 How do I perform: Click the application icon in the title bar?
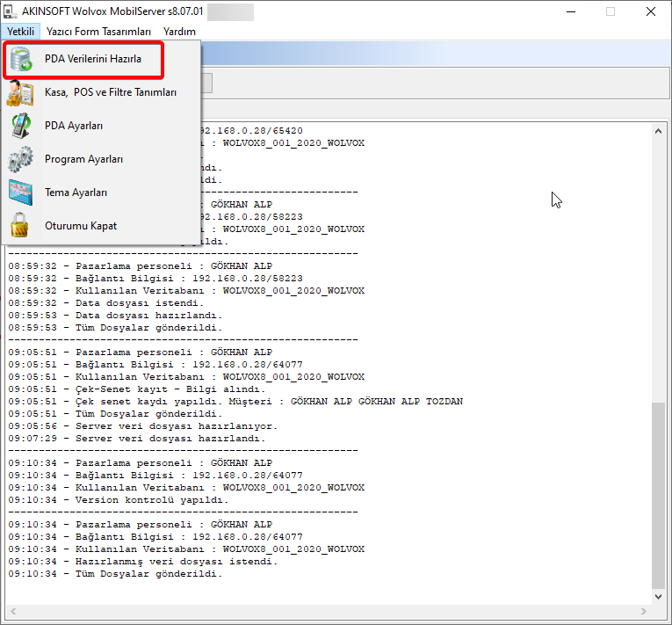point(11,11)
